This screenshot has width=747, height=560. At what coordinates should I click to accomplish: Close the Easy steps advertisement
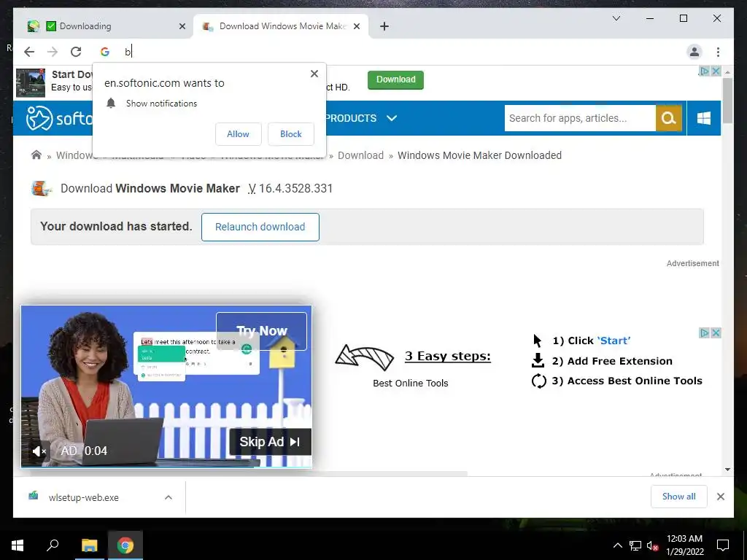(x=716, y=332)
